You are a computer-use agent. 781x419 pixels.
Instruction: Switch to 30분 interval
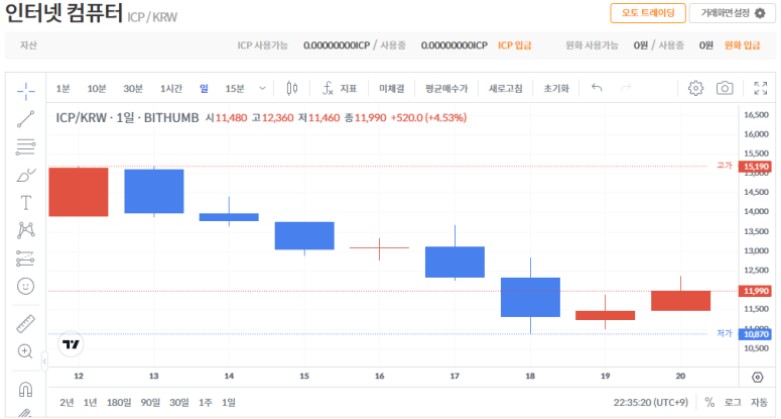(x=133, y=89)
